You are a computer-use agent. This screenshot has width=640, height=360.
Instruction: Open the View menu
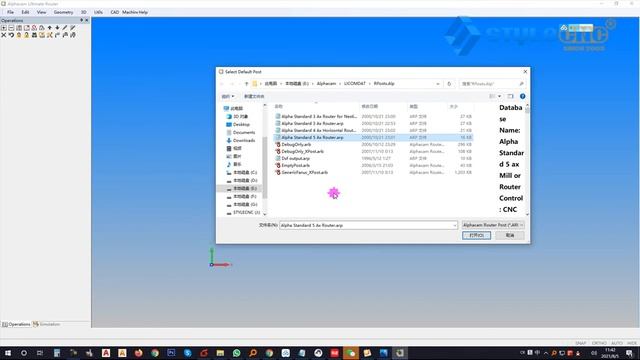point(41,12)
